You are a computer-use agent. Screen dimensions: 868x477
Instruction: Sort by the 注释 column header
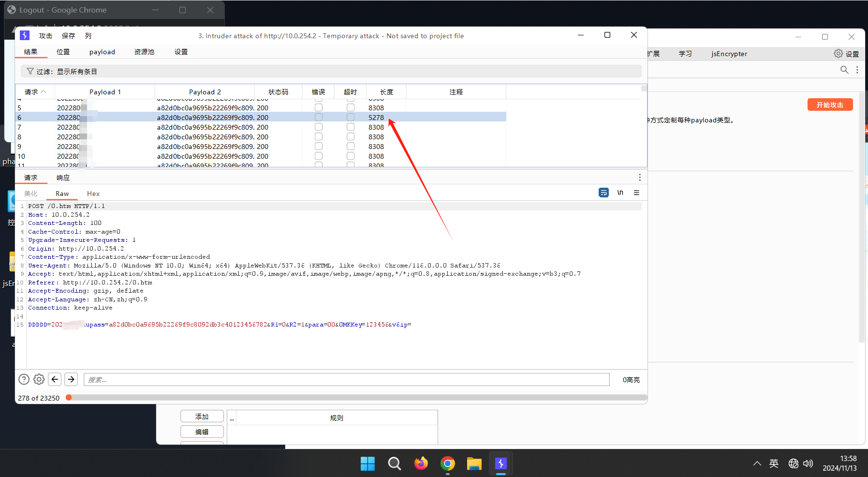click(x=456, y=92)
